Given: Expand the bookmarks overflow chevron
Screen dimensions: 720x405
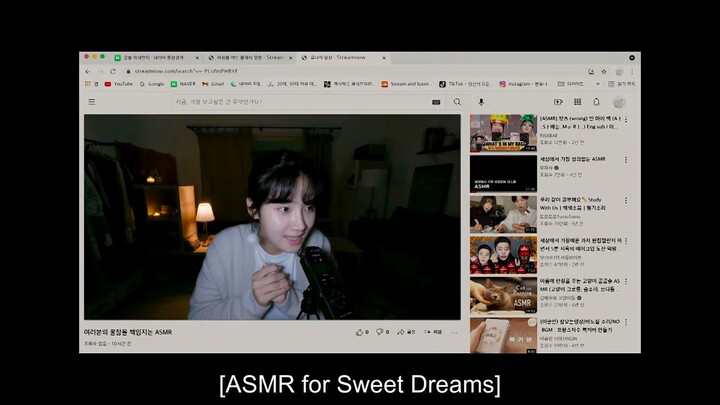Looking at the screenshot, I should click(x=598, y=84).
